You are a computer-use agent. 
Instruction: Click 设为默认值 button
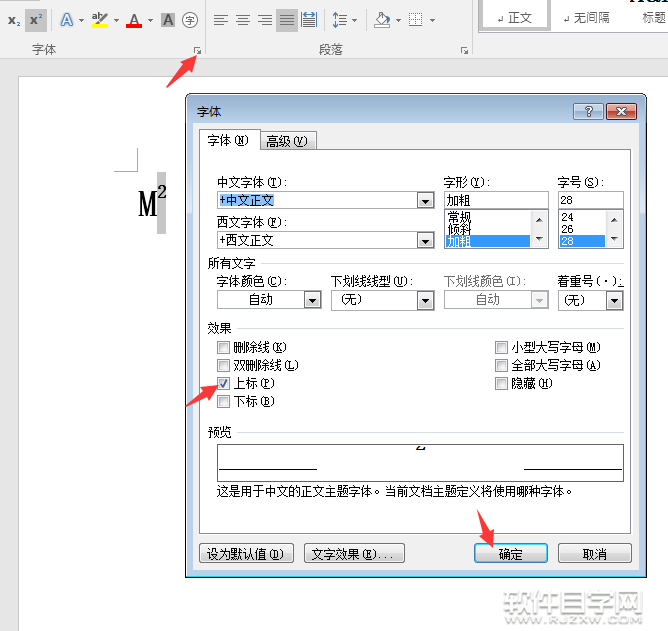[x=246, y=553]
